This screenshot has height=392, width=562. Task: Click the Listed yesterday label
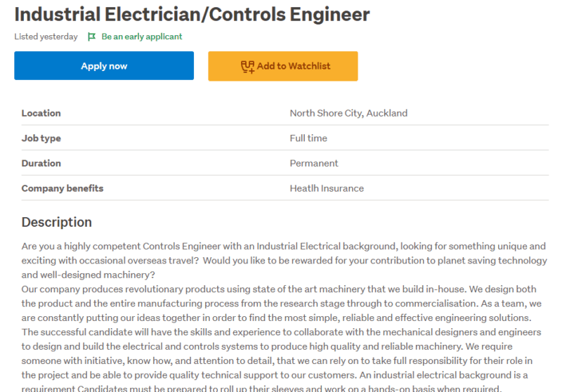[46, 37]
